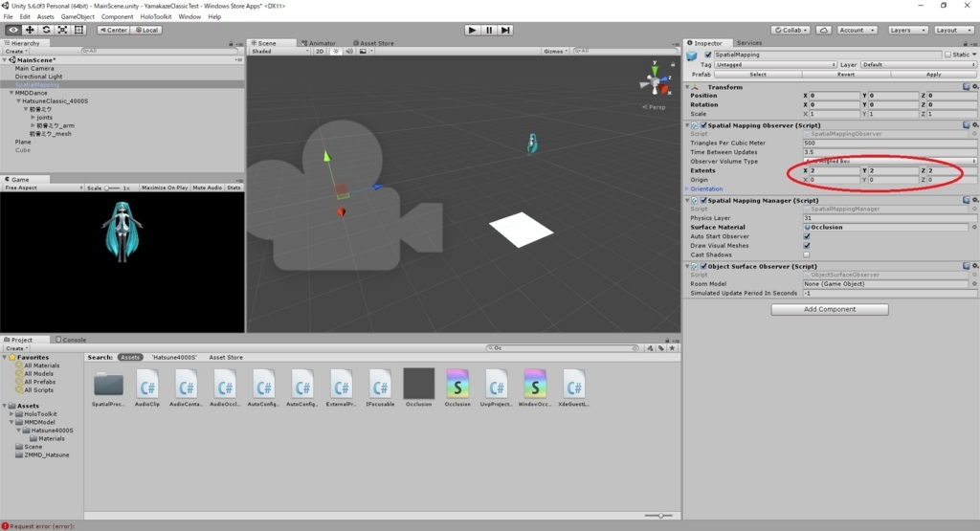Open cloud services icon
The height and width of the screenshot is (531, 980).
[x=824, y=30]
